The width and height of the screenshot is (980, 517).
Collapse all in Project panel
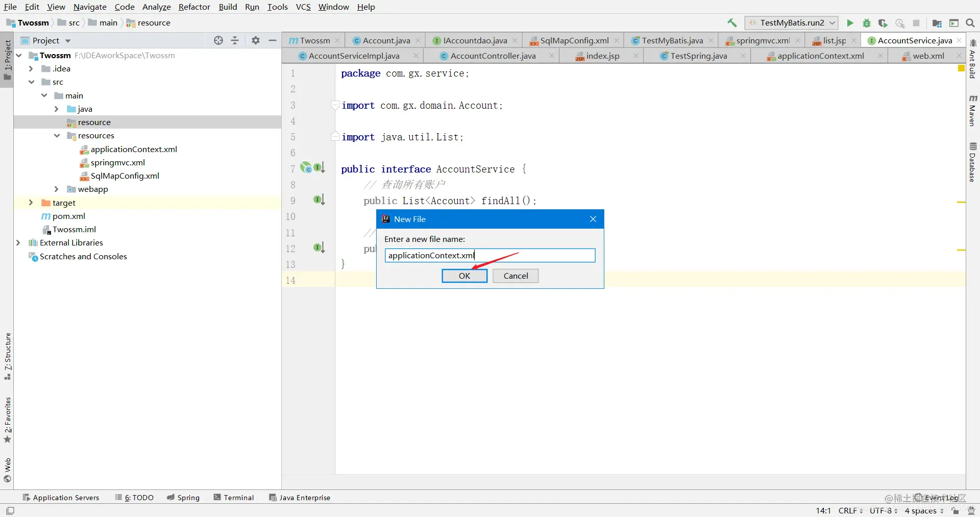235,40
